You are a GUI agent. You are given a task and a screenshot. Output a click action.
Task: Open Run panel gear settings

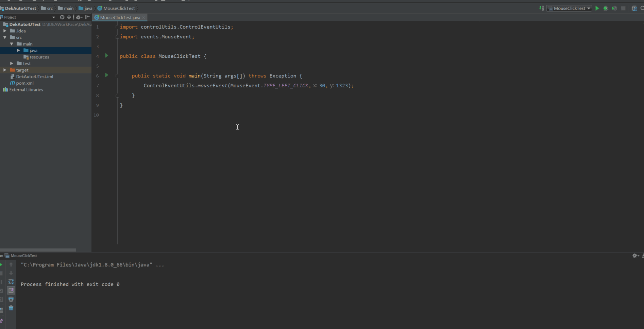(635, 256)
